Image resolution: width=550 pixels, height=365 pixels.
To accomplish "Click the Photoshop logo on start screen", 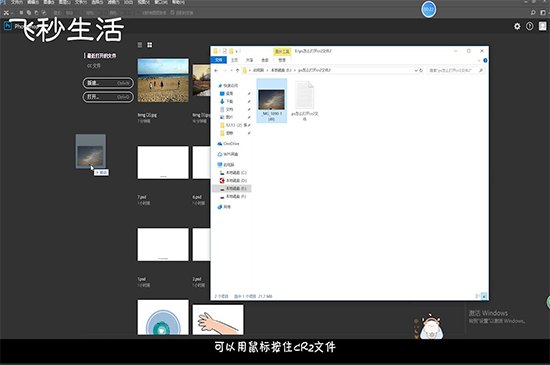I will [x=7, y=26].
